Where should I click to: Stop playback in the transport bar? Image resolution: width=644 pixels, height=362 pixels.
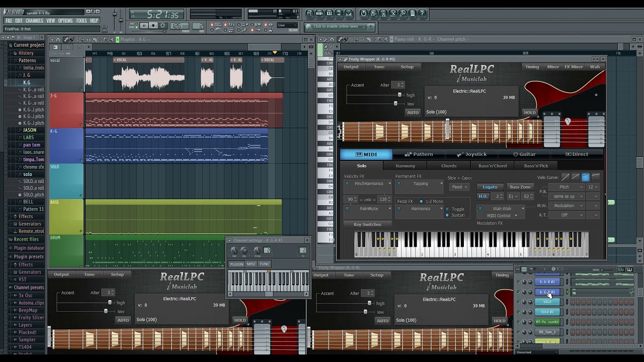click(x=153, y=26)
